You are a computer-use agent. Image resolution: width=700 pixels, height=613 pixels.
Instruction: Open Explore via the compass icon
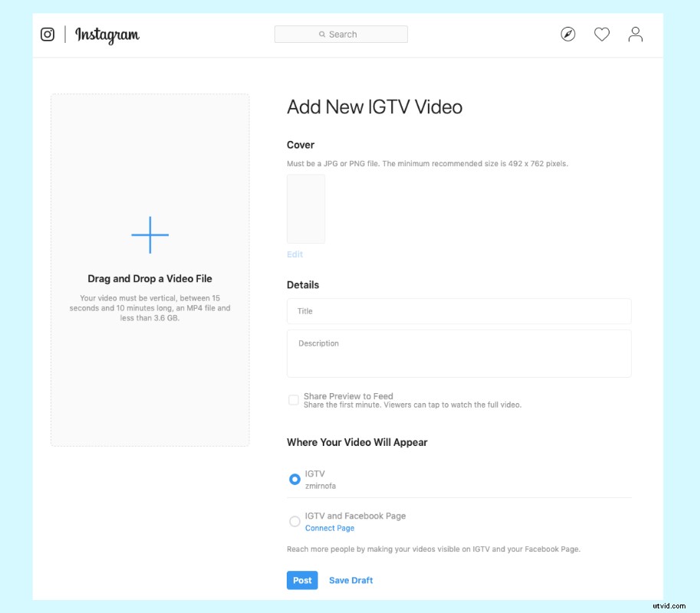(567, 34)
